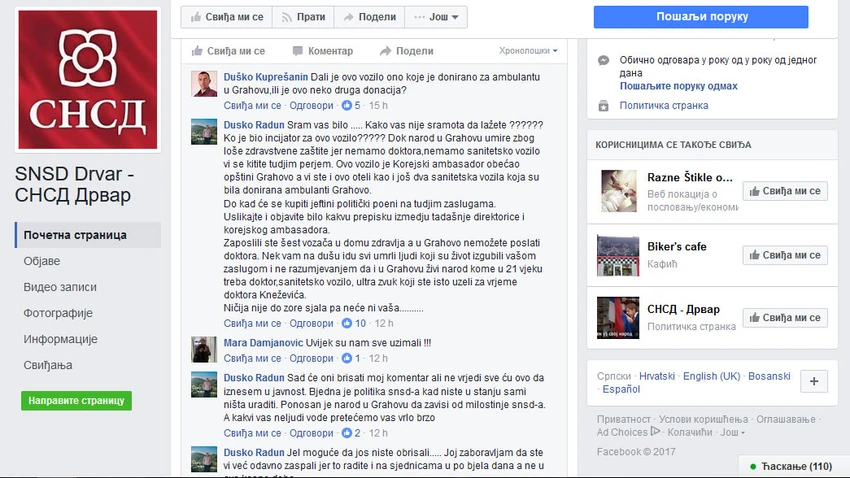Screen dimensions: 850x478
Task: Open Dusko Radun's profile picture on the first comment
Action: pos(204,132)
